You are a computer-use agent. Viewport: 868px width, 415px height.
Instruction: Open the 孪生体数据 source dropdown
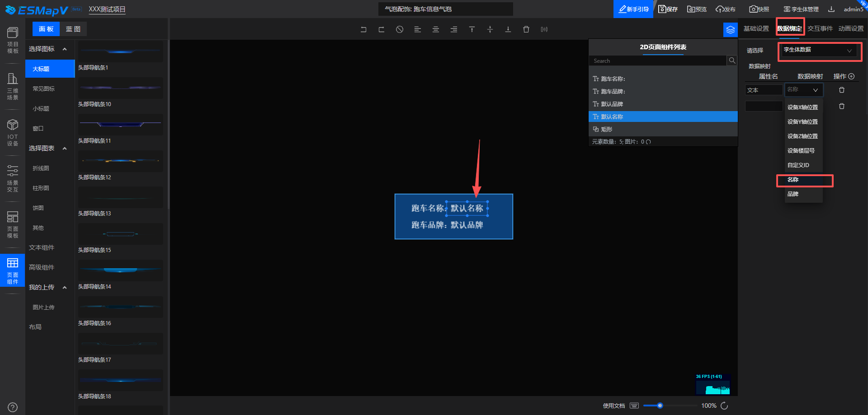point(819,50)
